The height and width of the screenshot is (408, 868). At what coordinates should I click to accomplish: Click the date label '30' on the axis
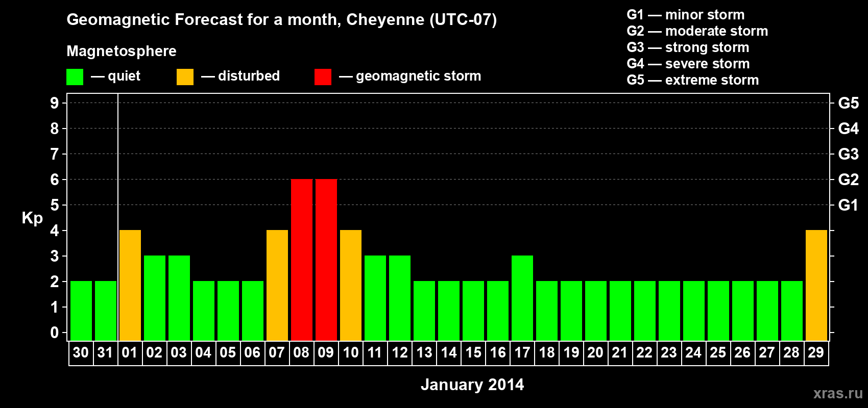pos(81,352)
